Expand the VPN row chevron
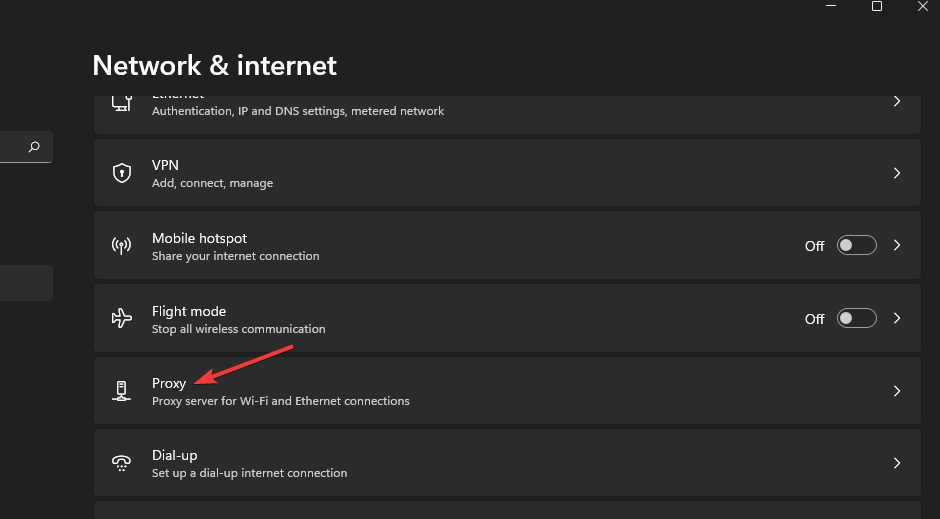 897,173
